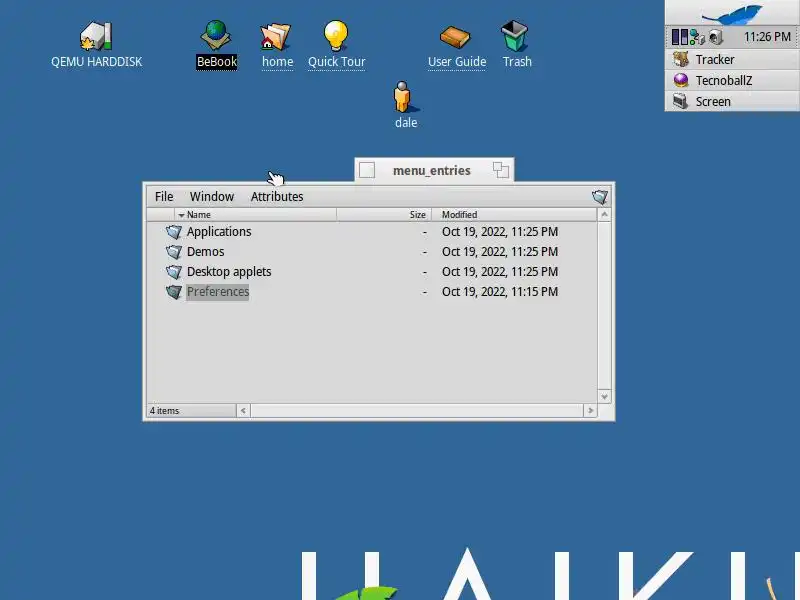800x600 pixels.
Task: Switch to Tracker in Deskbar
Action: (732, 60)
